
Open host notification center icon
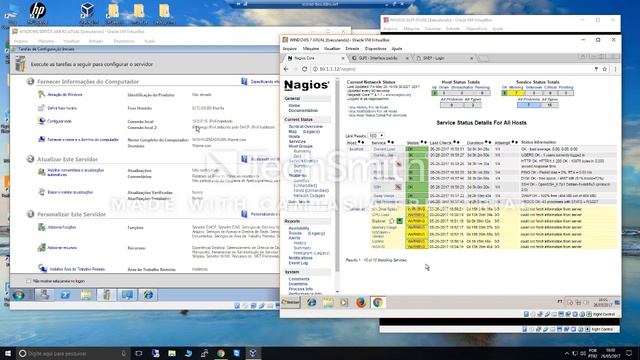click(629, 353)
